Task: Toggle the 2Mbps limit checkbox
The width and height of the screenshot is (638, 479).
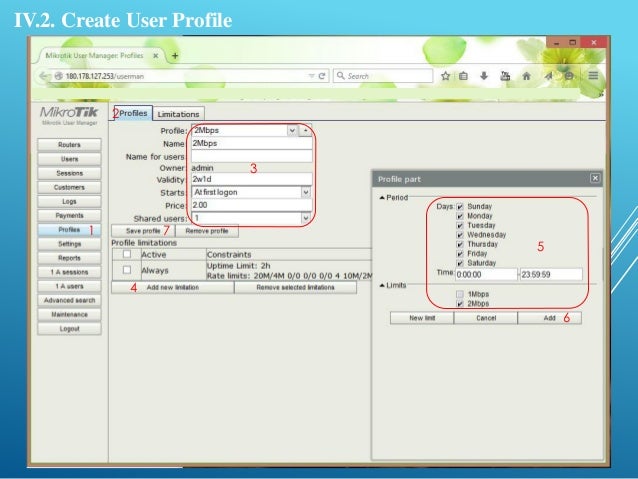Action: click(460, 304)
